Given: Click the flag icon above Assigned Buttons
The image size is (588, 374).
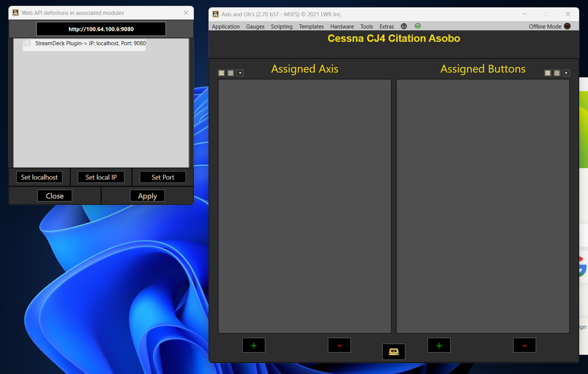Looking at the screenshot, I should click(x=566, y=73).
